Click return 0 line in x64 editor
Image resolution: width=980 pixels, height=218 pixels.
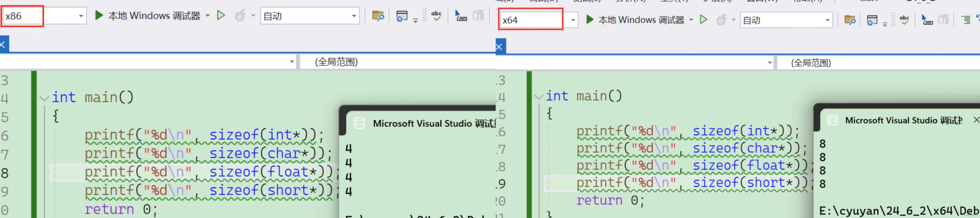(611, 200)
